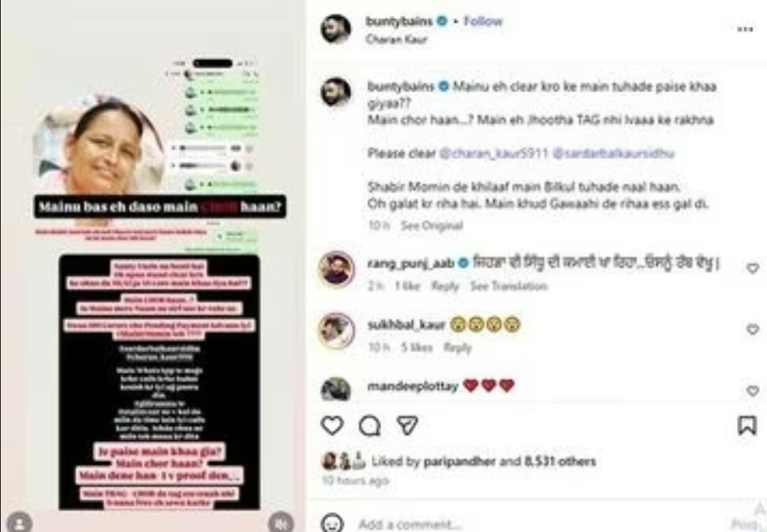Screen dimensions: 767x532
Task: Click the Add a comment field
Action: (x=538, y=524)
